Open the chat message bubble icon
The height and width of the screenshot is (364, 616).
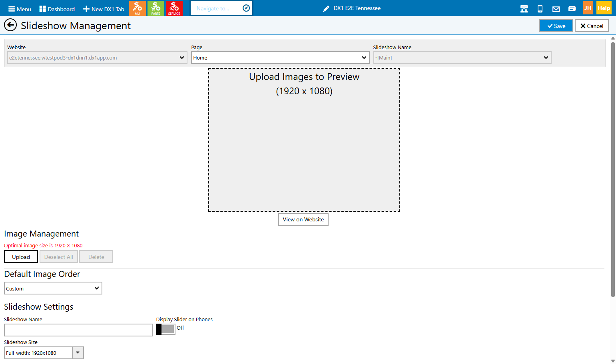point(572,9)
